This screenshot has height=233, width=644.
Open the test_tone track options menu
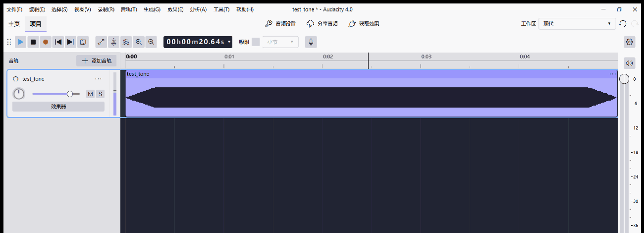coord(98,79)
